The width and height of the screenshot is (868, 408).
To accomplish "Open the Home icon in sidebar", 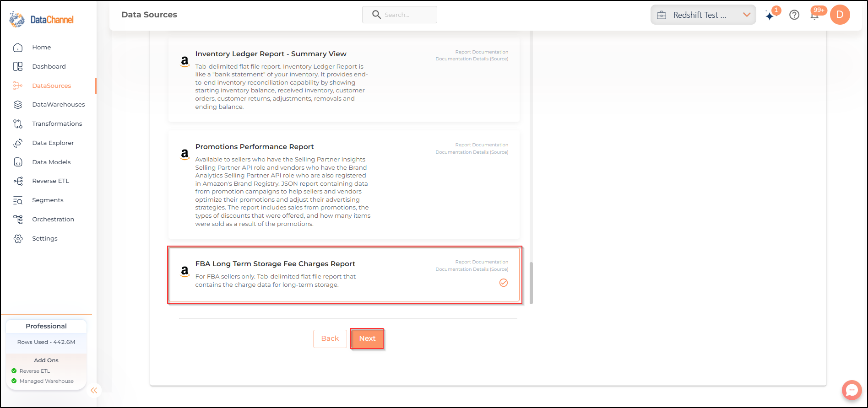I will coord(18,48).
